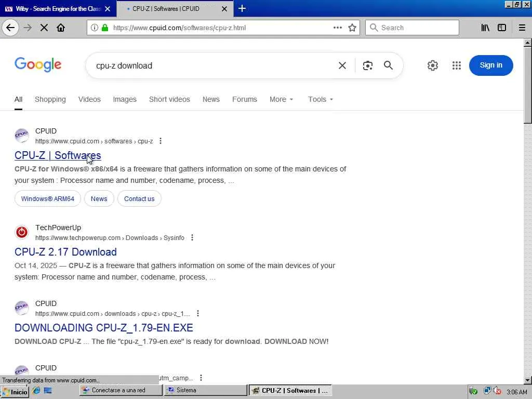Viewport: 532px width, 399px height.
Task: Switch to Forums results
Action: click(245, 99)
